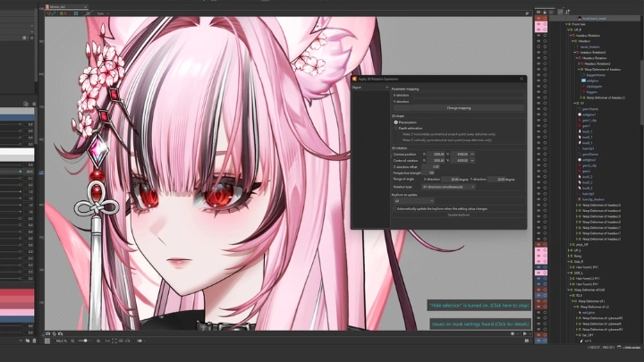The height and width of the screenshot is (362, 644).
Task: Select the addglow2 layer
Action: click(589, 160)
